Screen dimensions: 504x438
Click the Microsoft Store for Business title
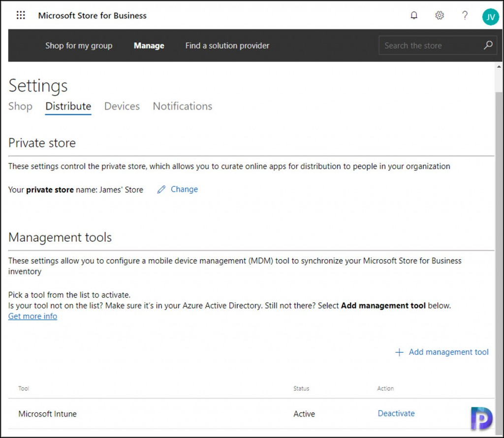(x=92, y=15)
